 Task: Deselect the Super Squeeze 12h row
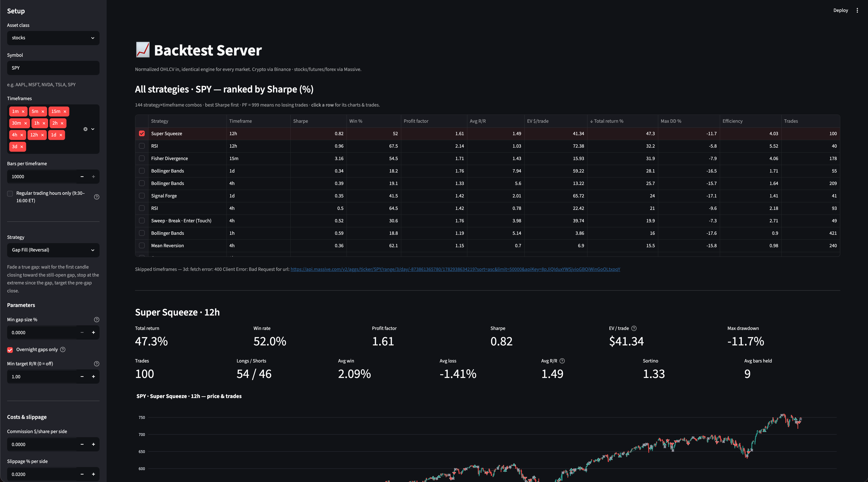click(x=142, y=134)
